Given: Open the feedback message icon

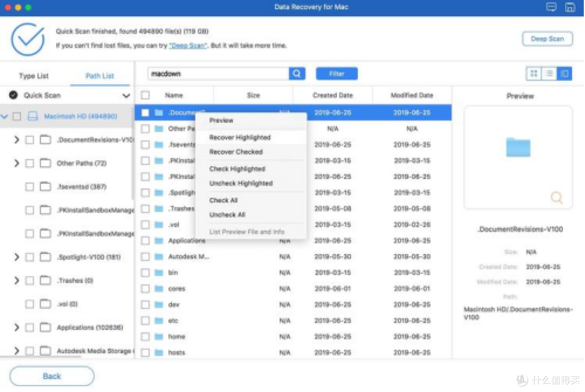Looking at the screenshot, I should click(x=551, y=6).
